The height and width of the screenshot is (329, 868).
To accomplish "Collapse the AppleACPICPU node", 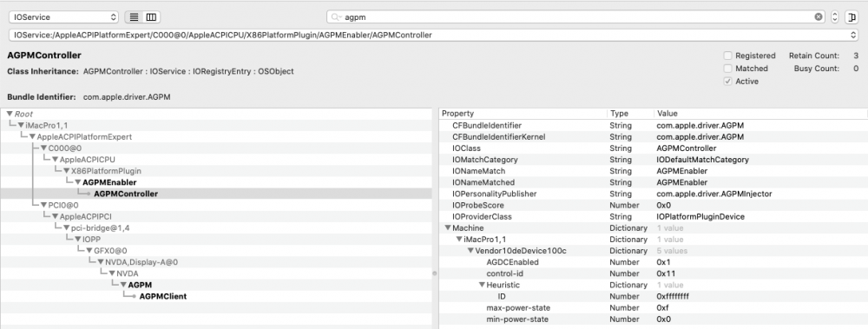I will [x=55, y=160].
